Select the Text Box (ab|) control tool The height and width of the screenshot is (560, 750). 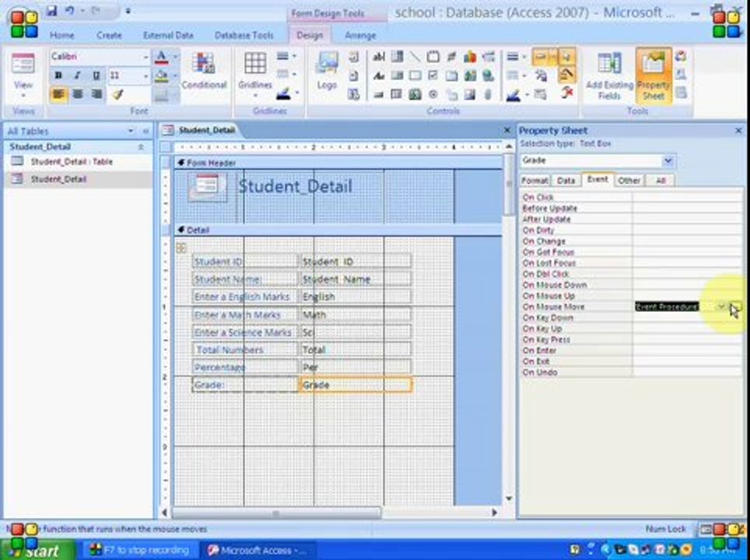click(x=378, y=58)
